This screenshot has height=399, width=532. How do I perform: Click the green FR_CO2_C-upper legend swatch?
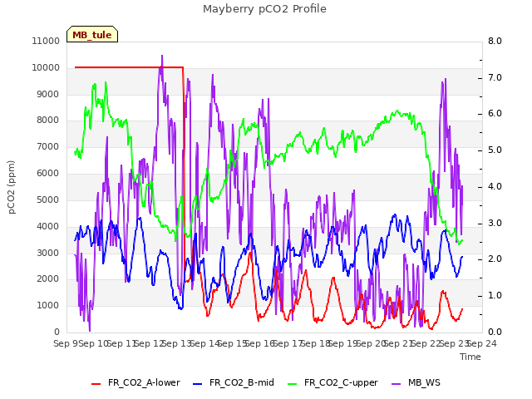(x=292, y=384)
